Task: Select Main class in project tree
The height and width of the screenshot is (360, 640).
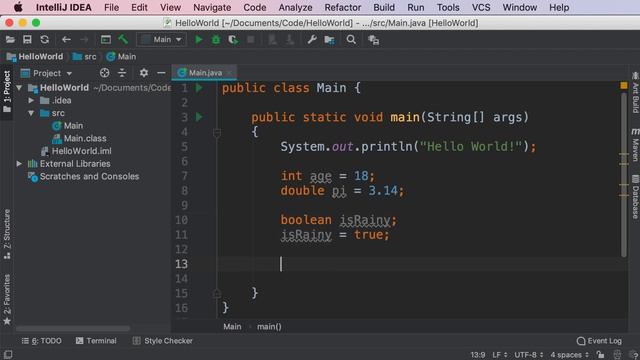Action: (68, 126)
